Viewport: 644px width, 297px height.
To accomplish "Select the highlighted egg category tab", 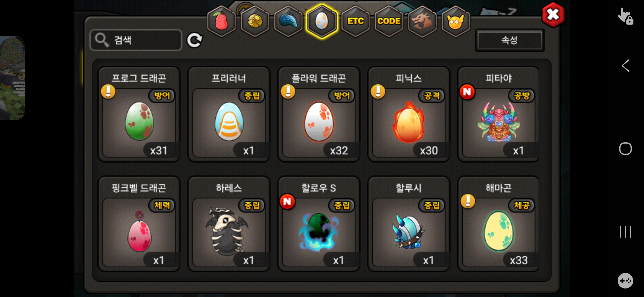I will [322, 21].
